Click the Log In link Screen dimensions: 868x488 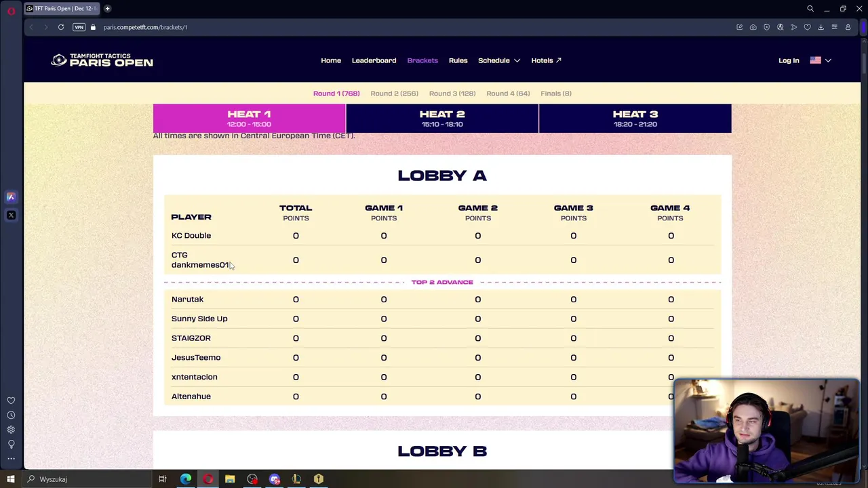(x=789, y=60)
